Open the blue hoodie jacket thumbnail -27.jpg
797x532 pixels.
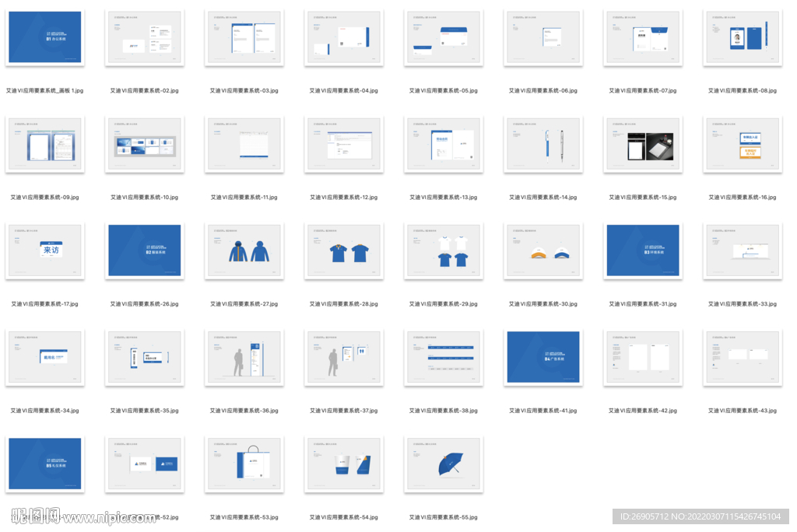(x=244, y=250)
